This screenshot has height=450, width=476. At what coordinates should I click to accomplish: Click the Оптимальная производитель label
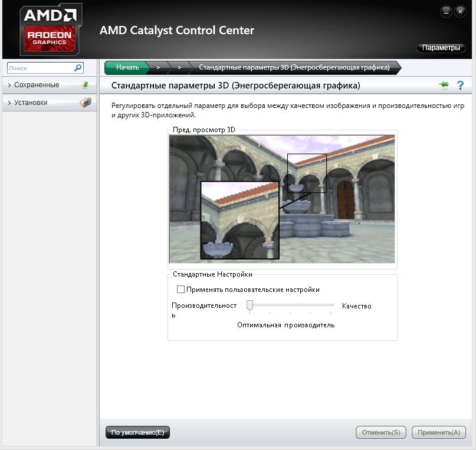tap(285, 325)
